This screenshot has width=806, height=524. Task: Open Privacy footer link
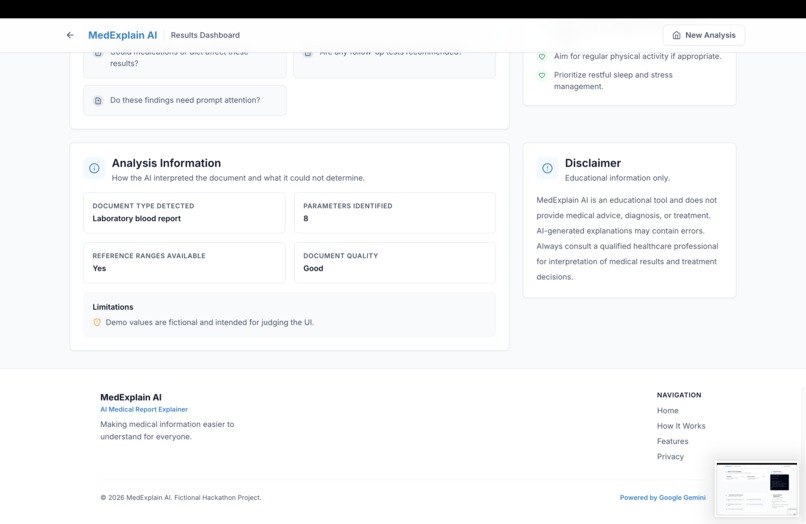670,457
